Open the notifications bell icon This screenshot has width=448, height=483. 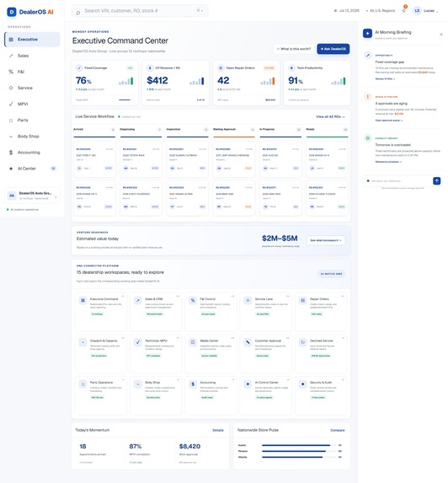tap(403, 10)
